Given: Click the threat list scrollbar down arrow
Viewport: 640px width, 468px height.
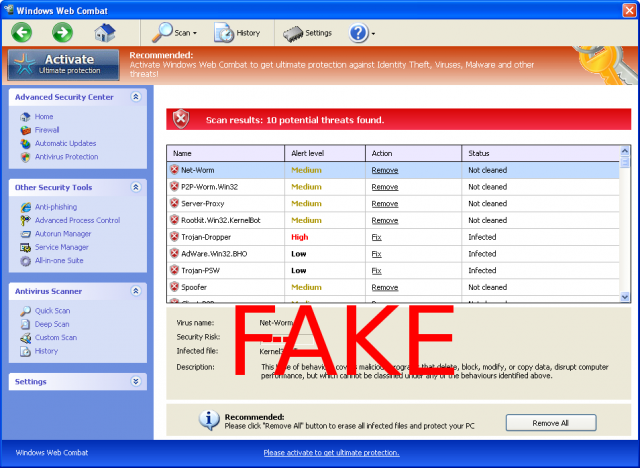Looking at the screenshot, I should 624,297.
